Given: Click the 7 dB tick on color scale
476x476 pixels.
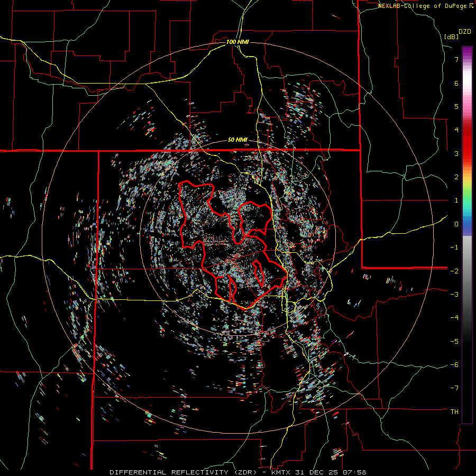Looking at the screenshot, I should click(456, 59).
